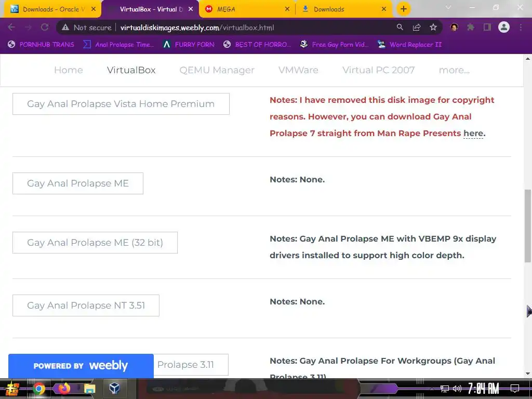The image size is (532, 399).
Task: Click the page vertical scrollbar thumb
Action: [x=528, y=225]
